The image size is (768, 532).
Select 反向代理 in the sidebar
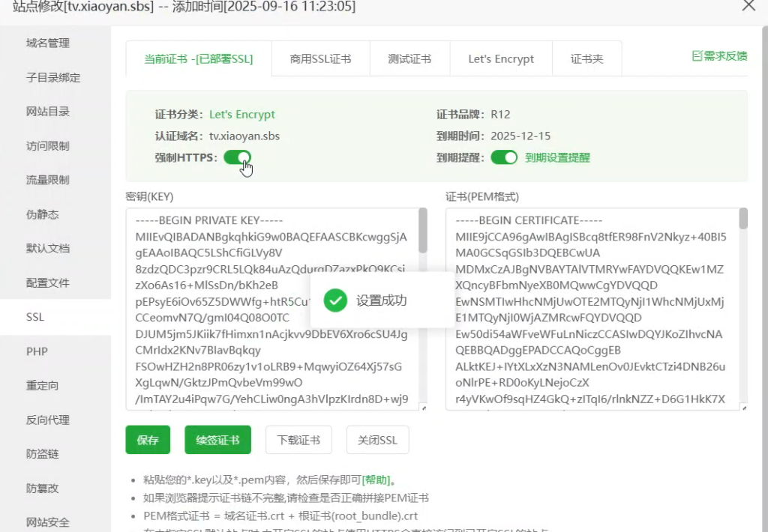coord(48,420)
